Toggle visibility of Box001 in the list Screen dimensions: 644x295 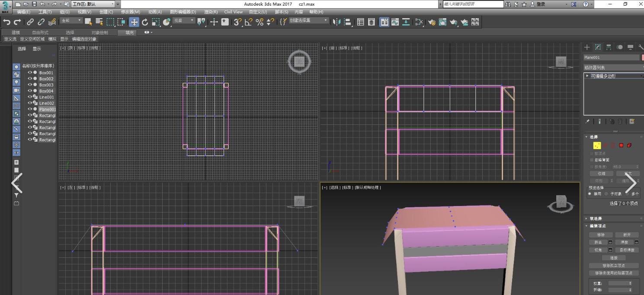coord(29,72)
